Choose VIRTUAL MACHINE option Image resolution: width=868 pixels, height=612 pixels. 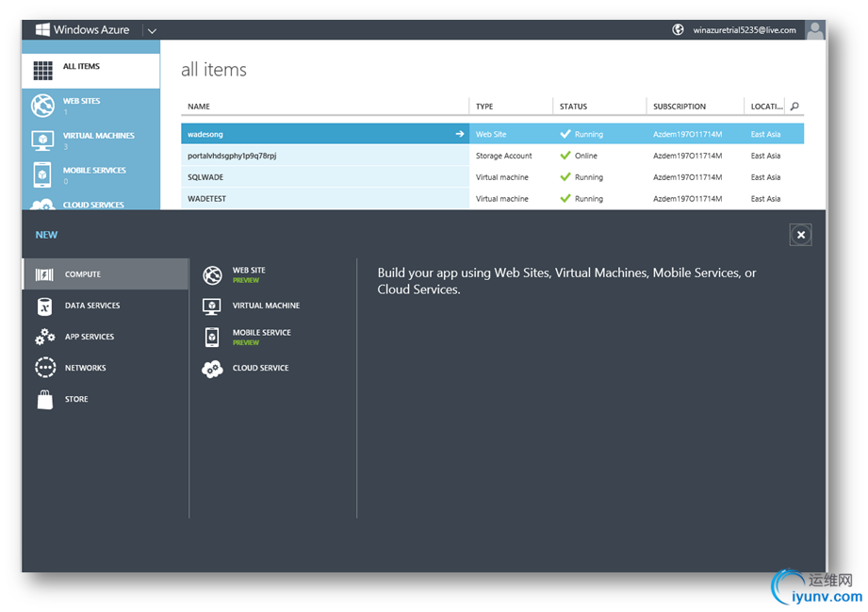pyautogui.click(x=267, y=306)
